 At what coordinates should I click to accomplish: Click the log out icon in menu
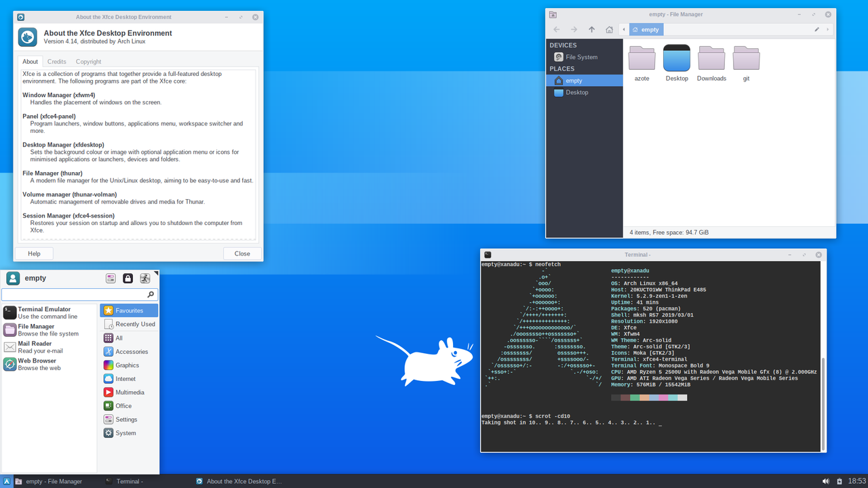coord(144,278)
